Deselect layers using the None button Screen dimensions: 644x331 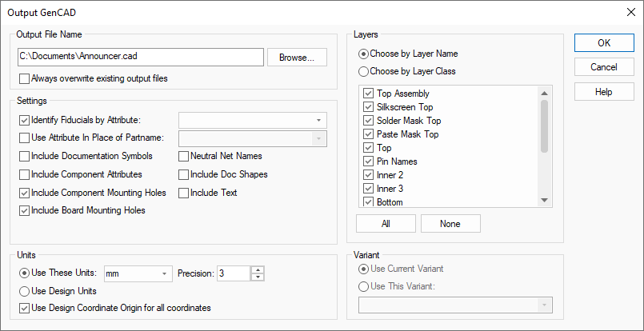(450, 224)
